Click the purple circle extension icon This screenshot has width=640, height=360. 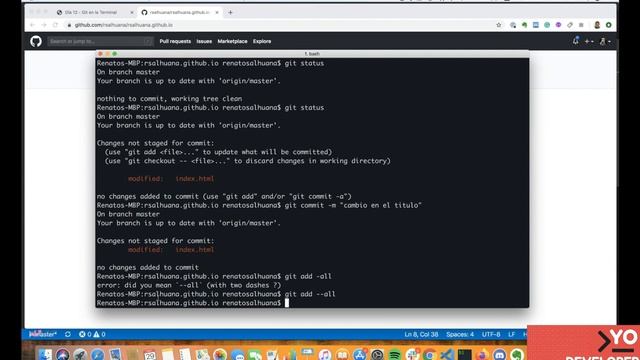point(558,25)
